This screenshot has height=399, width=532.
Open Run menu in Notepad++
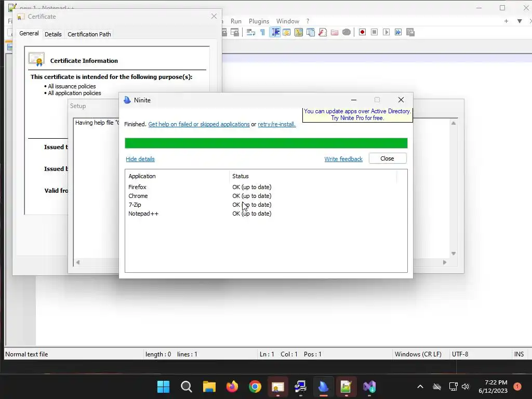click(236, 21)
